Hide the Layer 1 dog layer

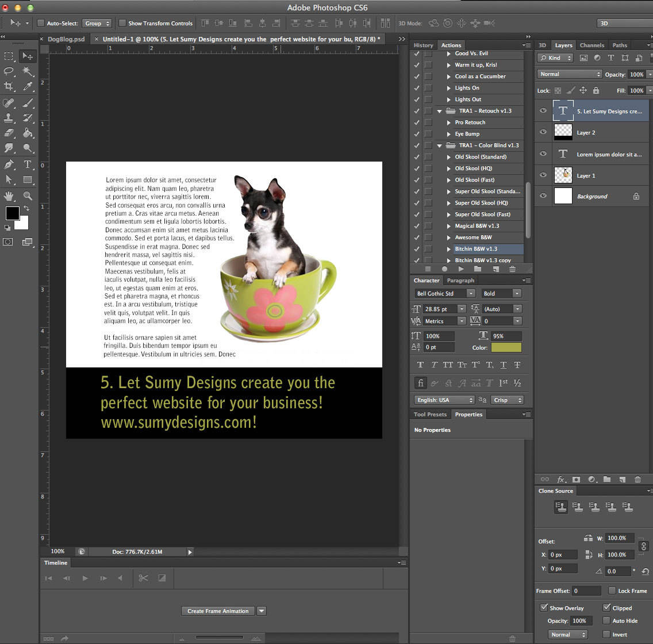point(543,175)
